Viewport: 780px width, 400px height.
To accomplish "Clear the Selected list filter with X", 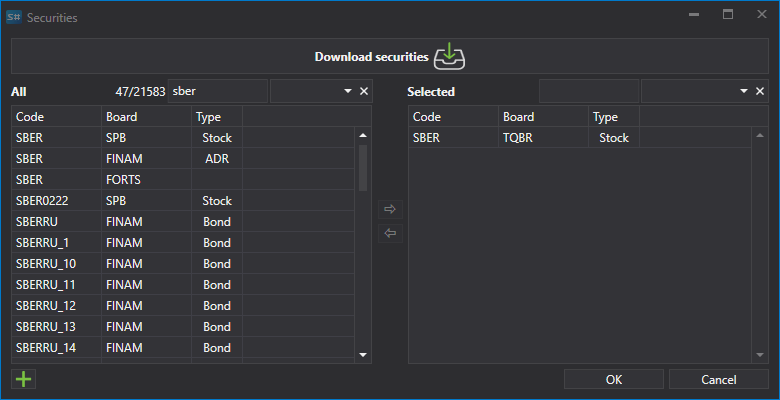I will tap(760, 91).
